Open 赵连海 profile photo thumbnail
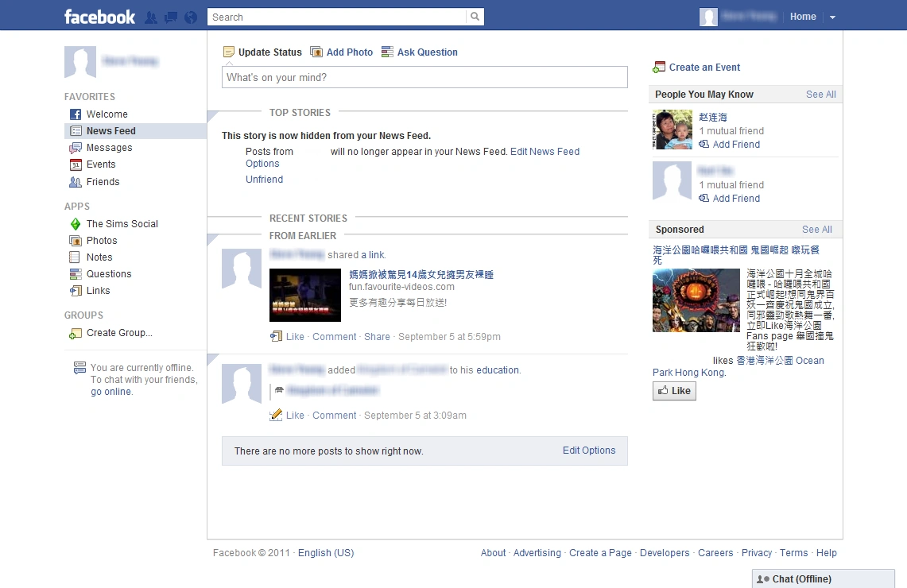907x588 pixels. pos(672,130)
